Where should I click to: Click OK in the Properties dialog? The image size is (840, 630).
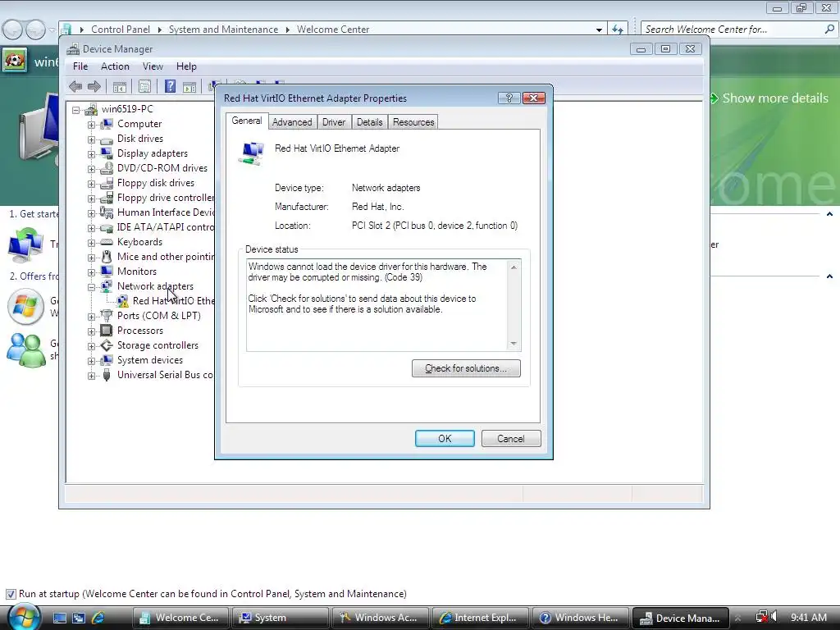click(x=445, y=439)
